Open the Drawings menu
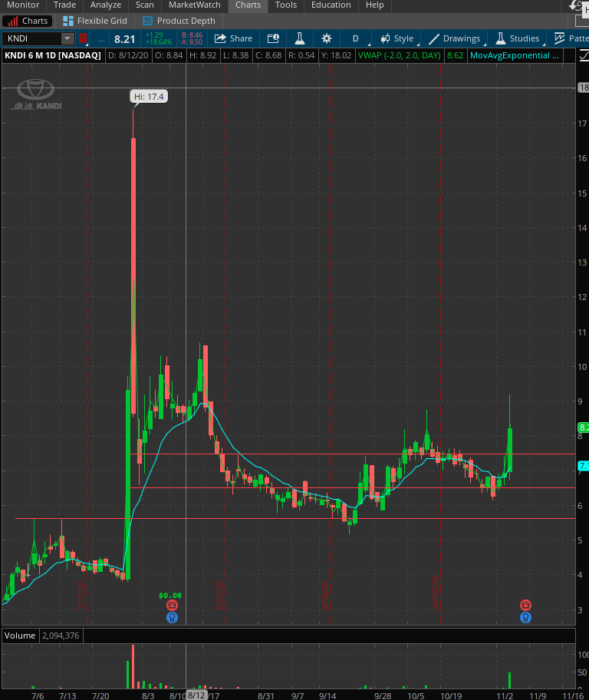This screenshot has width=589, height=700. 455,39
